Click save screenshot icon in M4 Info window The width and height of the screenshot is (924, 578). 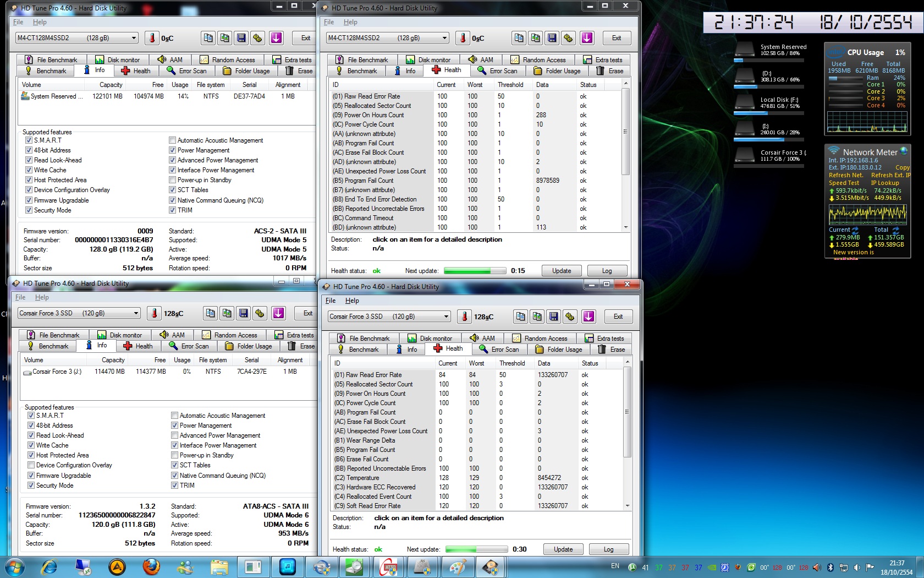pos(241,38)
